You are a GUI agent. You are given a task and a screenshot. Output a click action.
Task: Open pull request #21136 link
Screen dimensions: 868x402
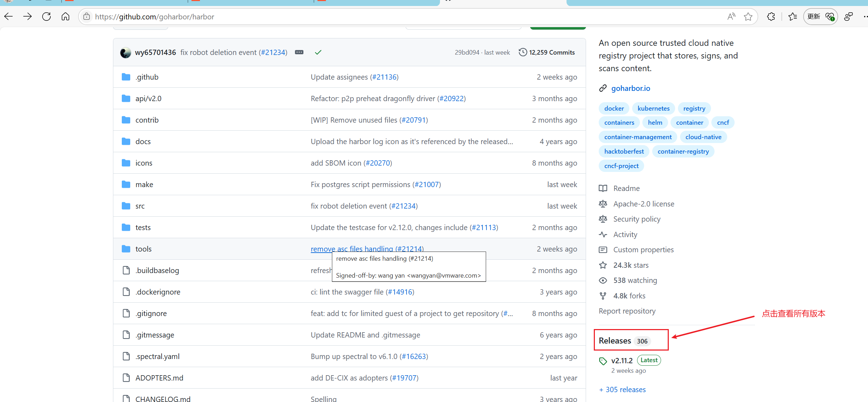pos(384,77)
